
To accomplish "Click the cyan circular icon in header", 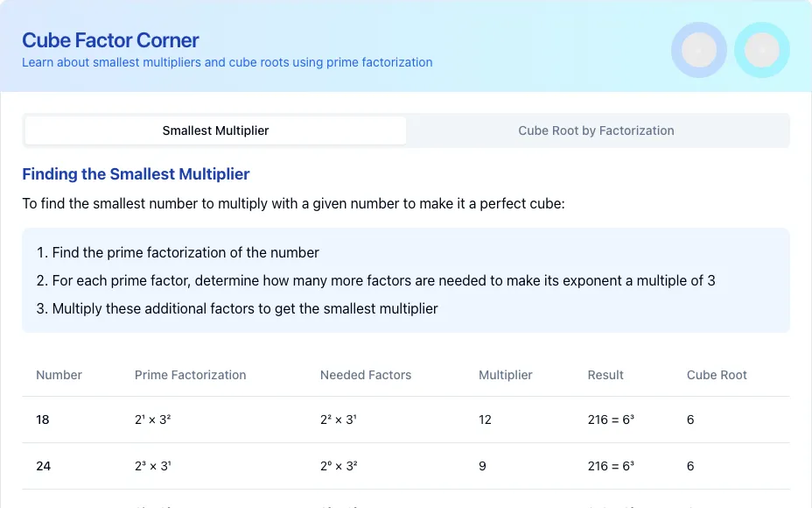I will (762, 50).
